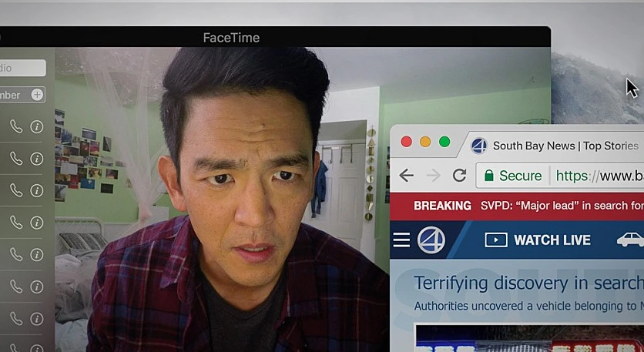Click the channel 4 logo in site header
The image size is (644, 352).
pos(431,240)
